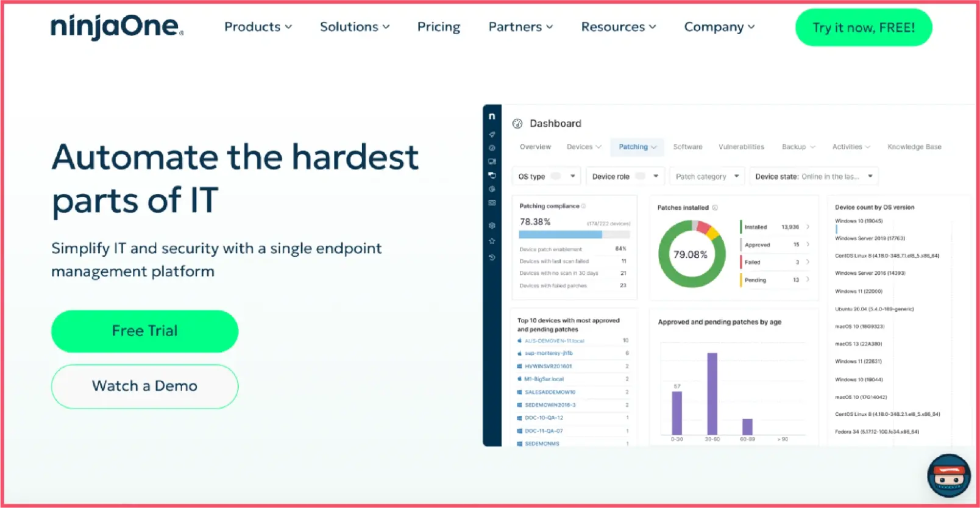This screenshot has width=980, height=508.
Task: Open the history clock icon in sidebar
Action: click(x=492, y=257)
